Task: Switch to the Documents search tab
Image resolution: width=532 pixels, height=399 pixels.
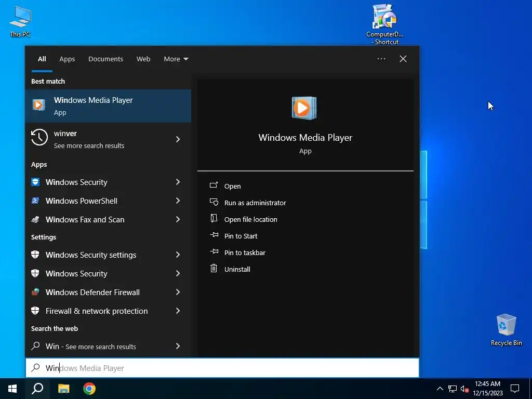Action: [x=105, y=59]
